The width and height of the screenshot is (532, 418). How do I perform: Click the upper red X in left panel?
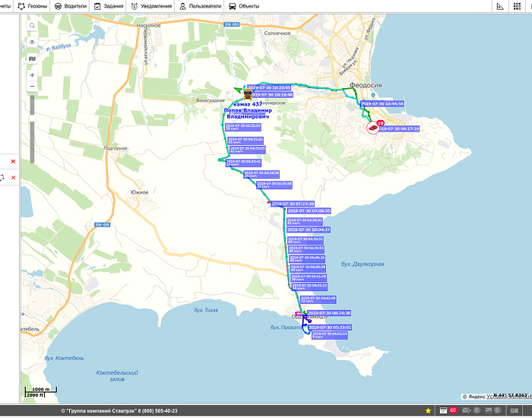point(13,162)
